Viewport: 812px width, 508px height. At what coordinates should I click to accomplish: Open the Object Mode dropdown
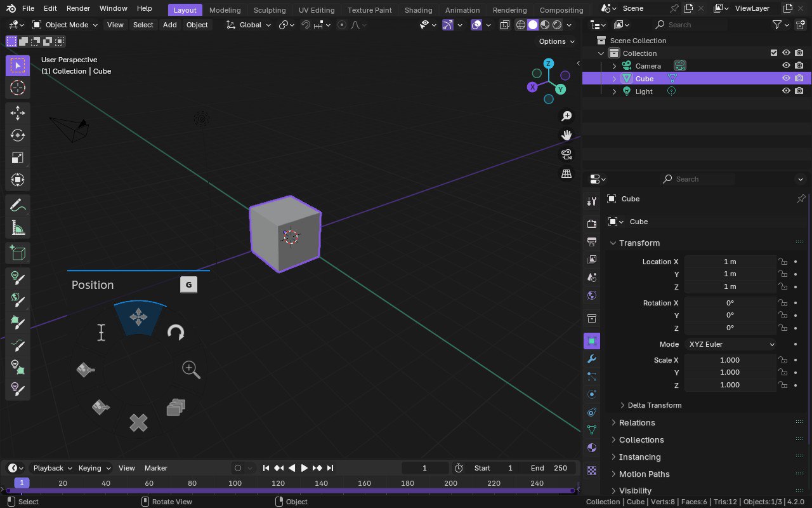click(65, 25)
